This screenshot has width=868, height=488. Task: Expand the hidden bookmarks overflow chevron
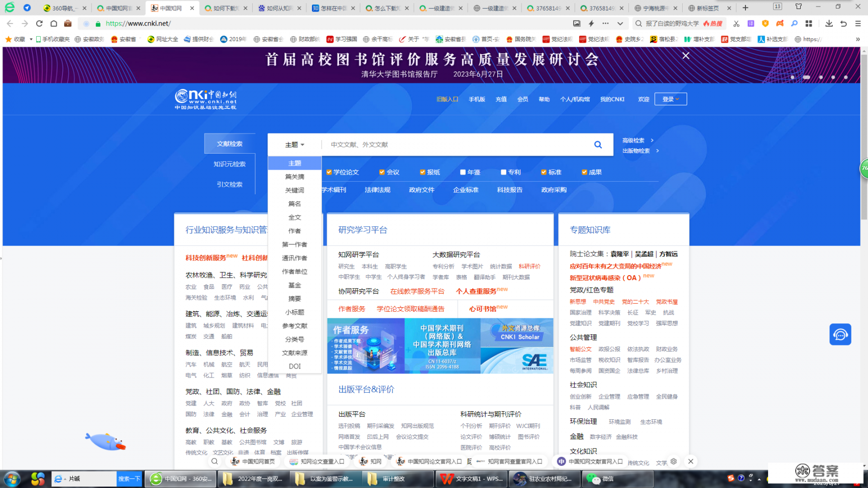point(857,39)
